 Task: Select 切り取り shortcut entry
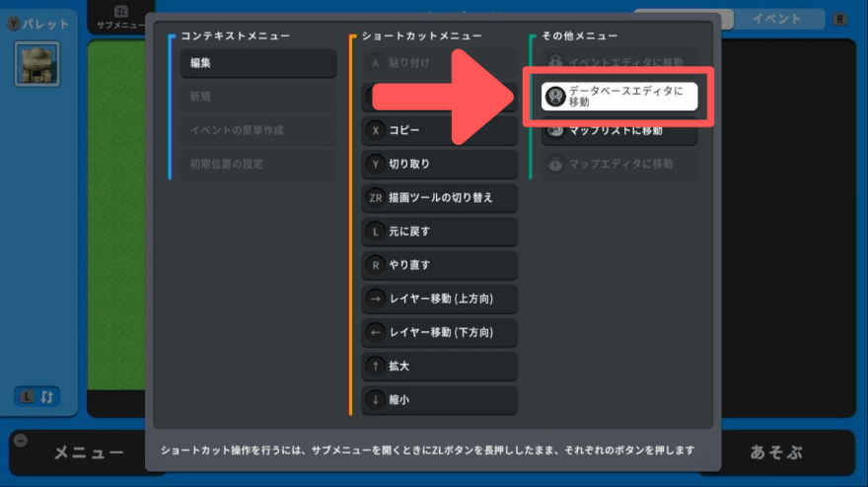pos(440,165)
